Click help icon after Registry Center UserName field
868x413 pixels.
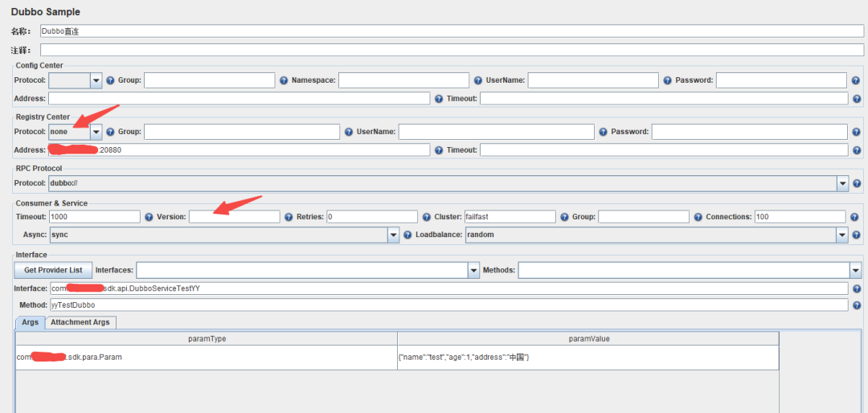click(604, 132)
